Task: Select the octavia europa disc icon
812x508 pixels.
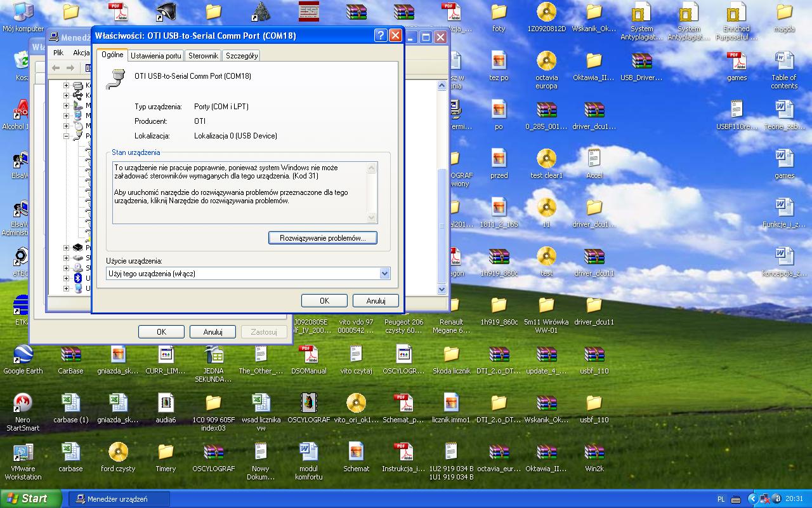Action: [x=546, y=70]
